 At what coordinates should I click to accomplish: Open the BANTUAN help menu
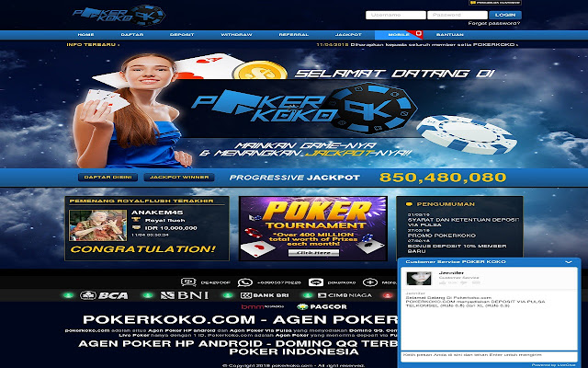[x=450, y=35]
